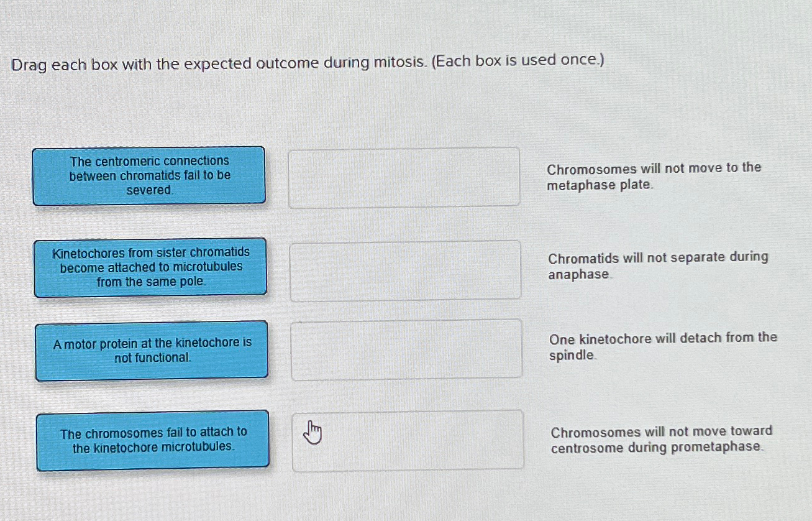Click the text 'One kinetochore will detach from the spindle'
Image resolution: width=812 pixels, height=521 pixels.
pyautogui.click(x=663, y=346)
